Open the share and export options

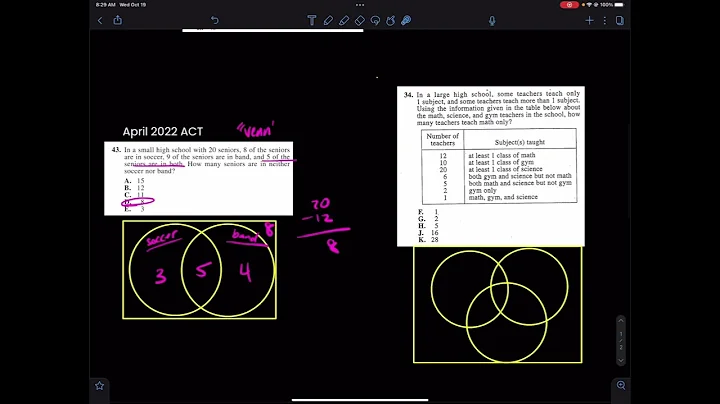coord(118,20)
